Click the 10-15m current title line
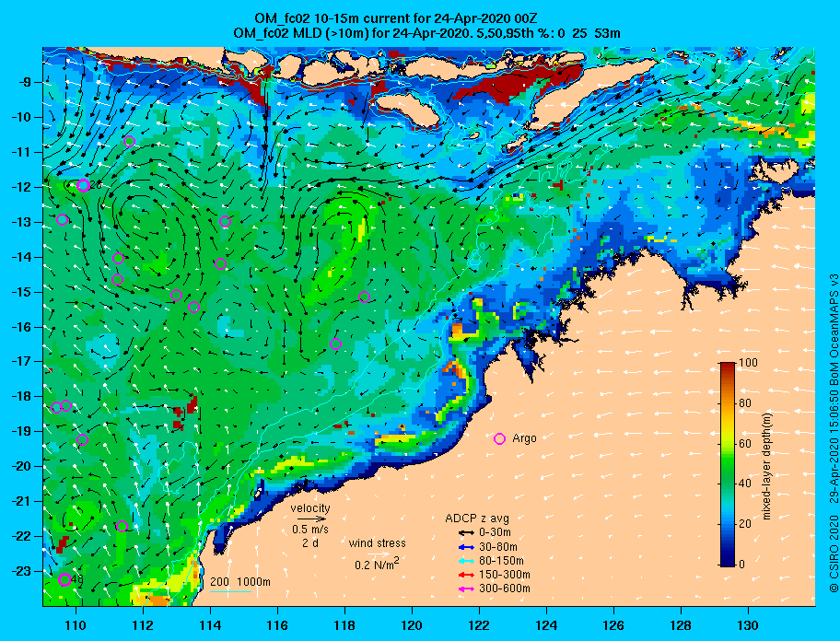The height and width of the screenshot is (641, 840). [396, 18]
